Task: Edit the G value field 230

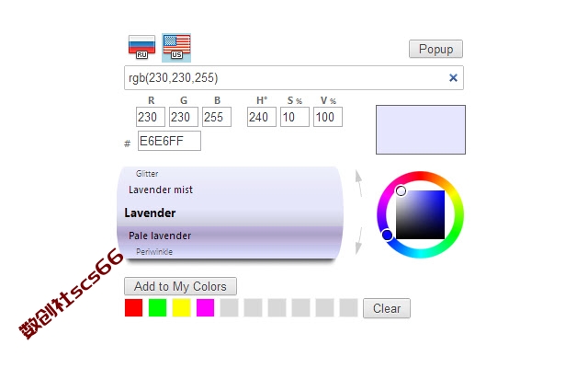Action: tap(184, 117)
